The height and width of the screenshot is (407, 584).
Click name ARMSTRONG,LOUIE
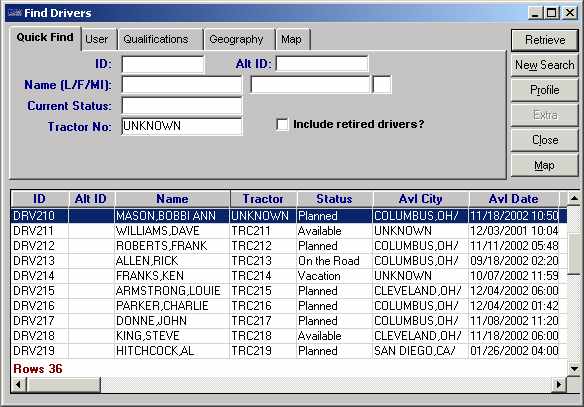168,291
